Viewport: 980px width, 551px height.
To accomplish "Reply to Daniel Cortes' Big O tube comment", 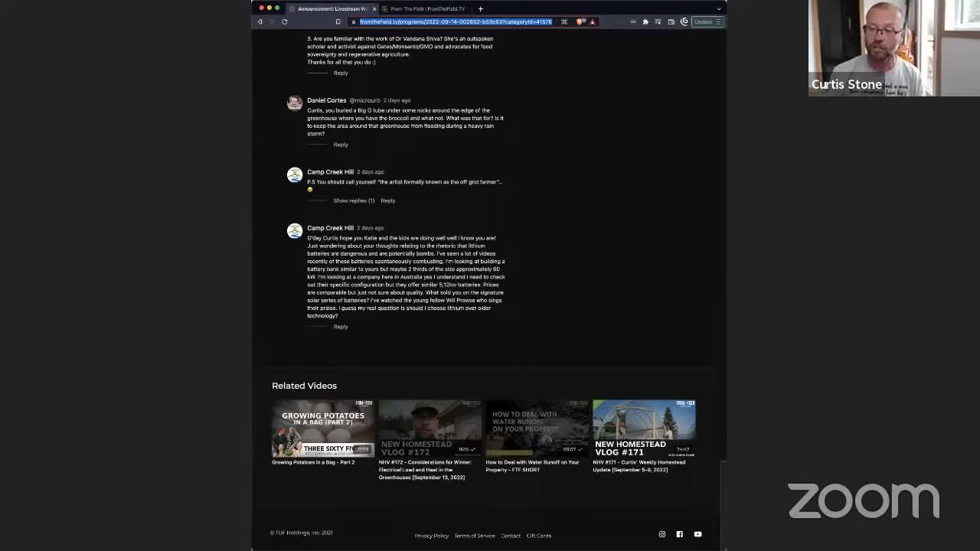I will [x=341, y=145].
